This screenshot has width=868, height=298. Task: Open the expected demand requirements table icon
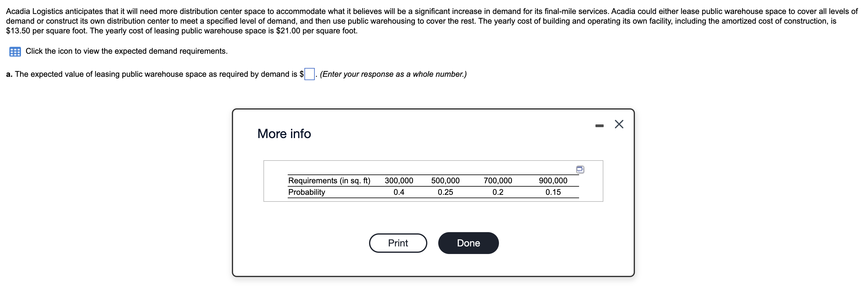(x=15, y=52)
